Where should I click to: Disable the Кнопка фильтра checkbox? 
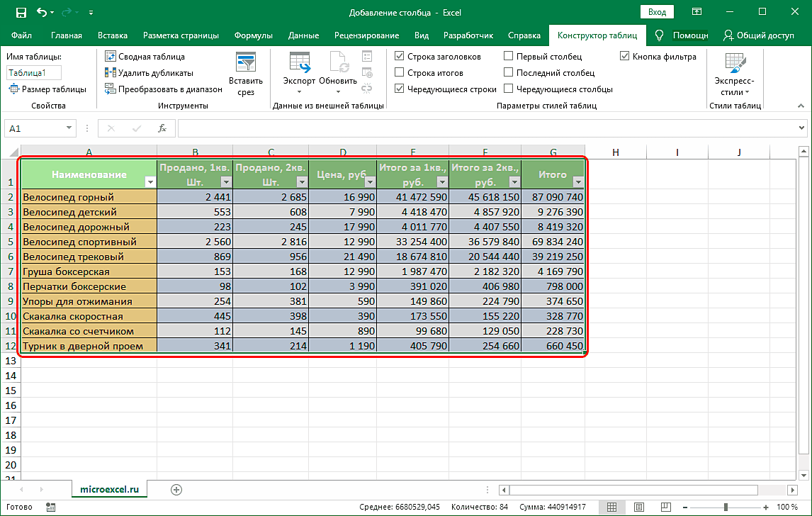coord(624,57)
